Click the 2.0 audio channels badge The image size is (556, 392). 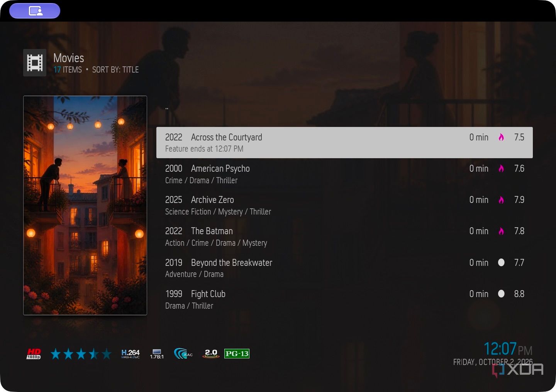(211, 353)
